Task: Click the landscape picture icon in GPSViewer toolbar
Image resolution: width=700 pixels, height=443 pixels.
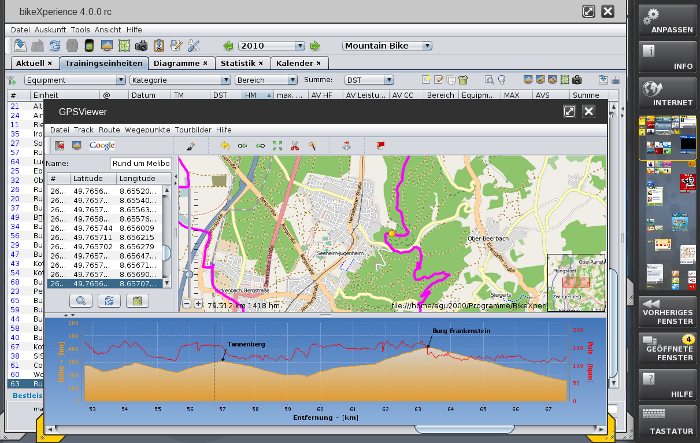Action: [x=76, y=146]
